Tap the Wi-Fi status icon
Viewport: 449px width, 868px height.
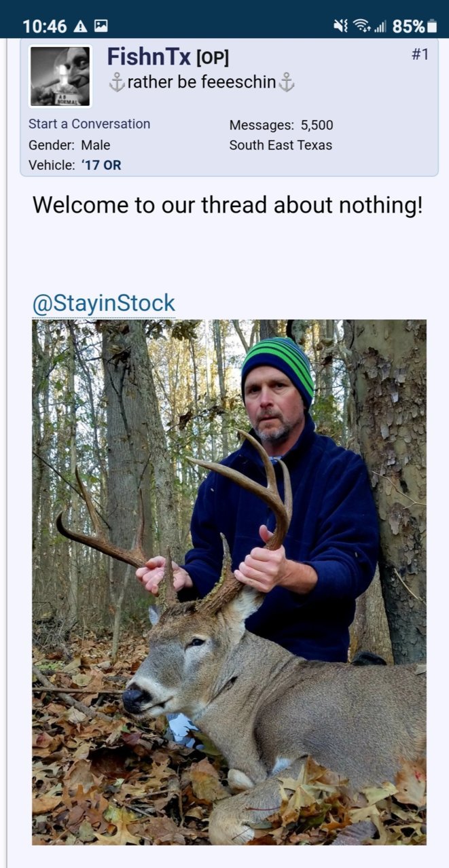(x=361, y=26)
